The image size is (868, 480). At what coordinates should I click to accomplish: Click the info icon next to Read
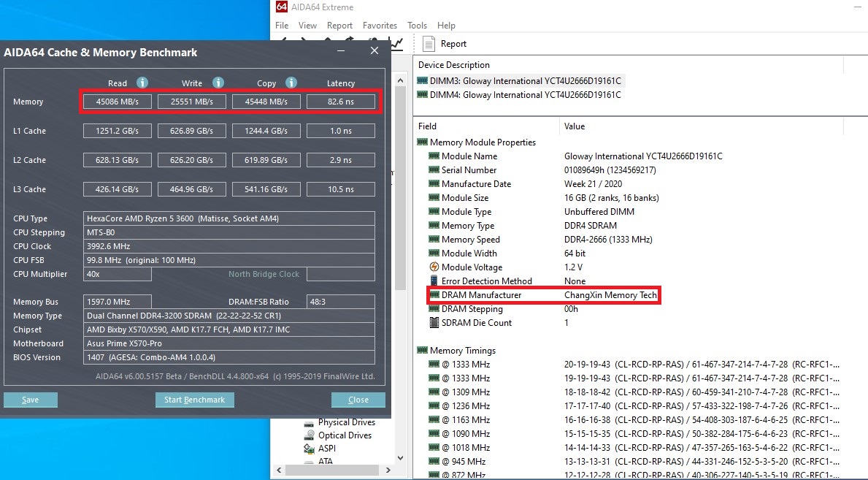click(142, 83)
